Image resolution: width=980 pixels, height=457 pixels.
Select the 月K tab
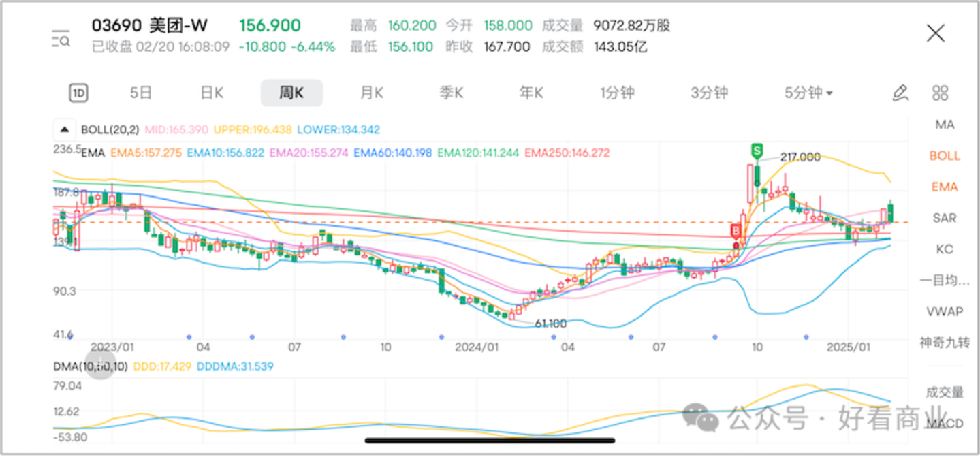tap(371, 93)
